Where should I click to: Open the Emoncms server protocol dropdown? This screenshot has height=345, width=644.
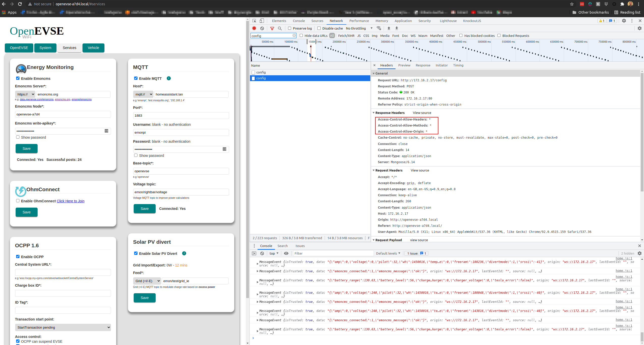pyautogui.click(x=25, y=94)
